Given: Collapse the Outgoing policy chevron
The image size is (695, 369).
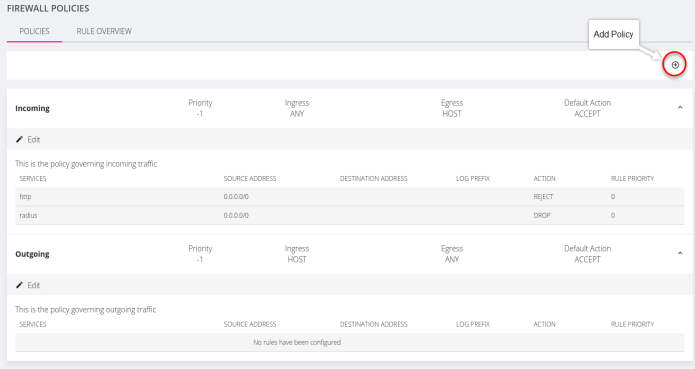Looking at the screenshot, I should pos(680,253).
